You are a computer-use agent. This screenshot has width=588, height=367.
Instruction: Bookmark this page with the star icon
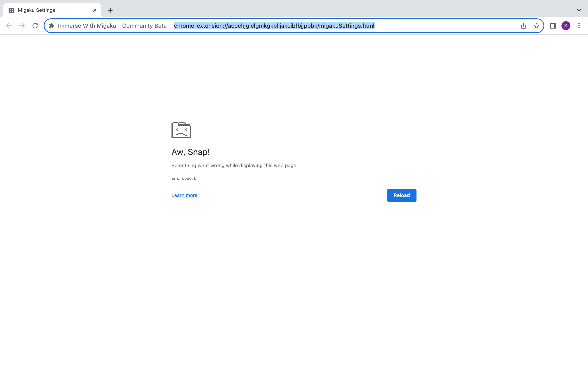click(537, 26)
